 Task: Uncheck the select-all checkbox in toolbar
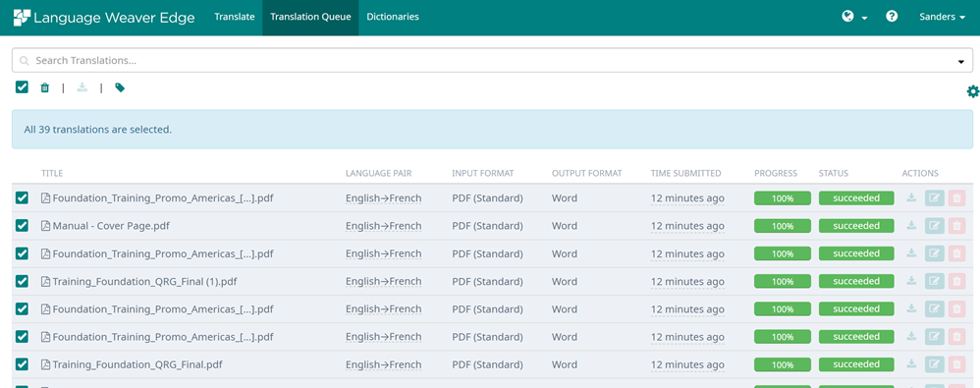tap(22, 87)
